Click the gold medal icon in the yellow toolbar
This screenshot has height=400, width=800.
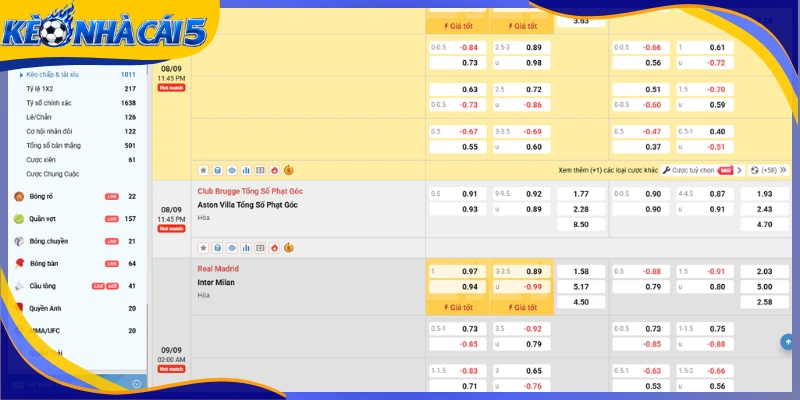pos(289,170)
